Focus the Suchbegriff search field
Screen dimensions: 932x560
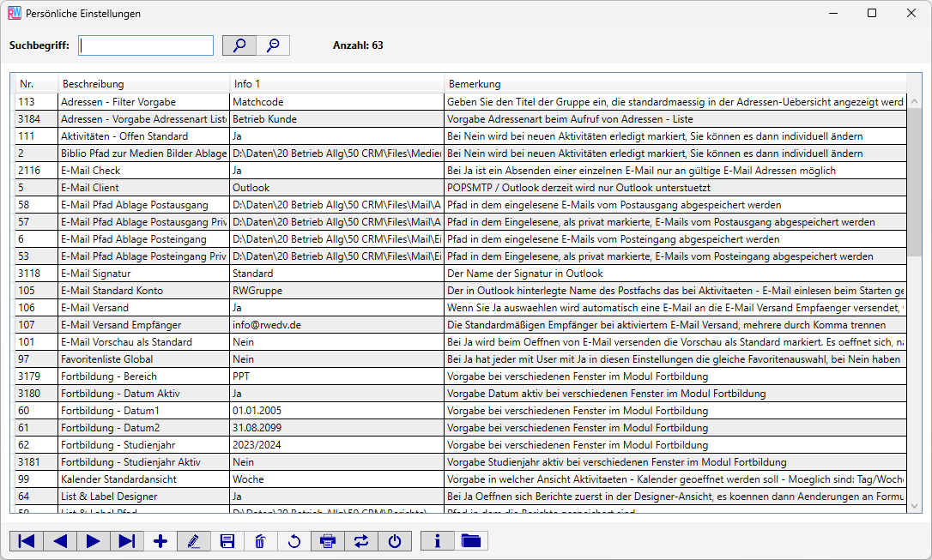(x=146, y=45)
